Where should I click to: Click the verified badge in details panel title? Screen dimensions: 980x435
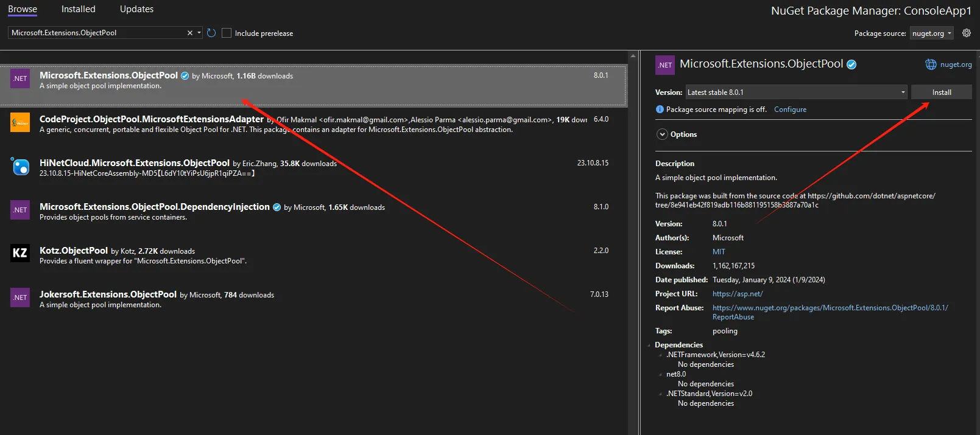click(x=852, y=64)
